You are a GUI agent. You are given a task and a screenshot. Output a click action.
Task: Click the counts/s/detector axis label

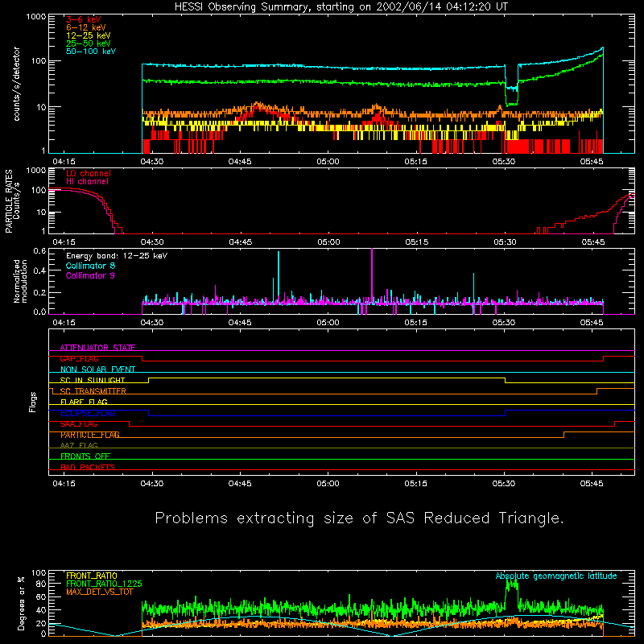(17, 84)
